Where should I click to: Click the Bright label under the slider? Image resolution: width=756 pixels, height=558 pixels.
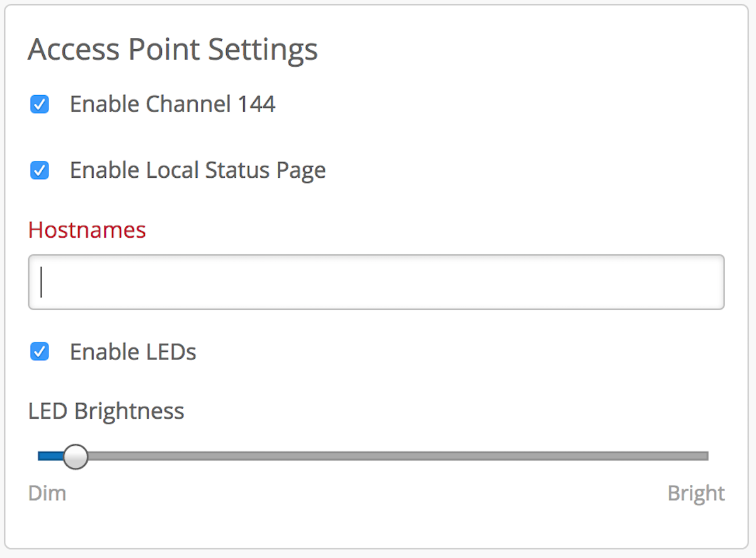pos(696,493)
